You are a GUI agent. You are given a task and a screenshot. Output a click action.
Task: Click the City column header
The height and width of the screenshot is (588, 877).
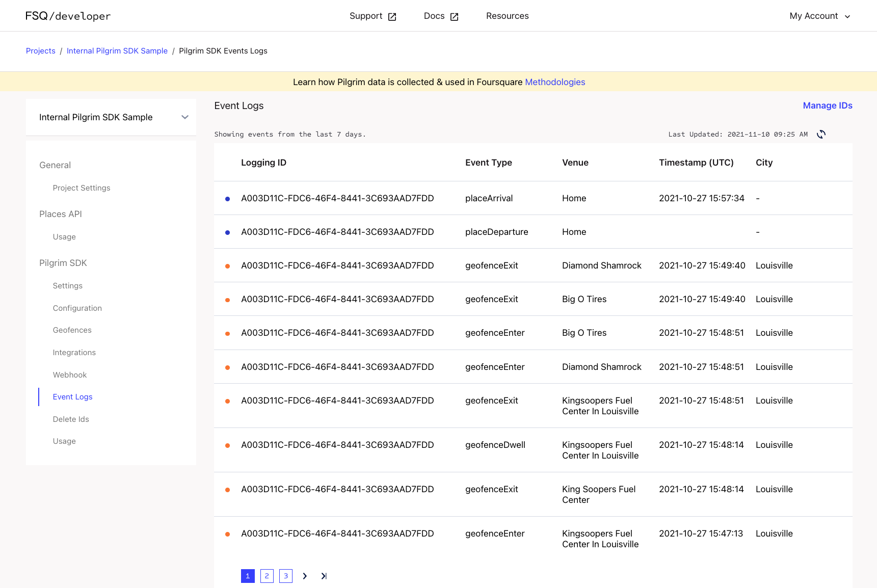pos(764,163)
